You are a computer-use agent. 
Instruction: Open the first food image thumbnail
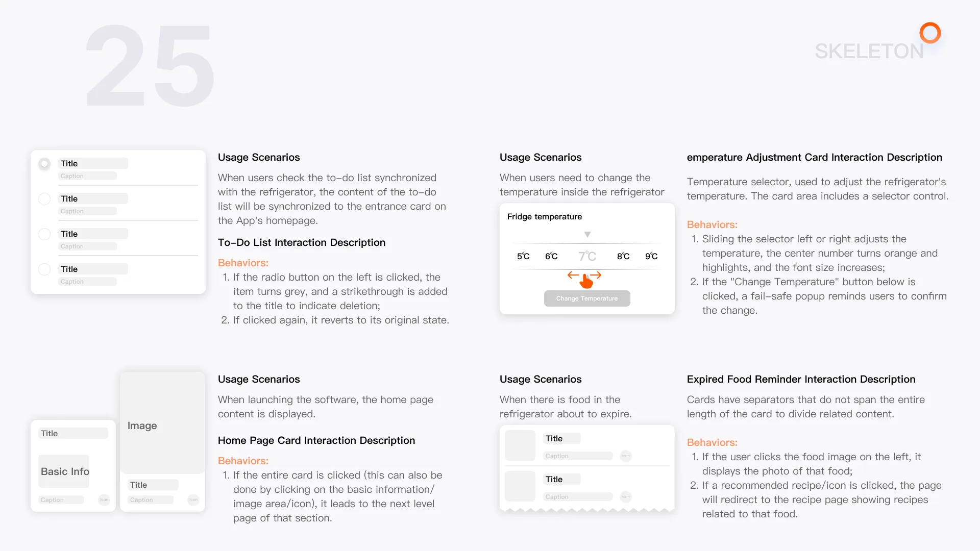(x=520, y=445)
